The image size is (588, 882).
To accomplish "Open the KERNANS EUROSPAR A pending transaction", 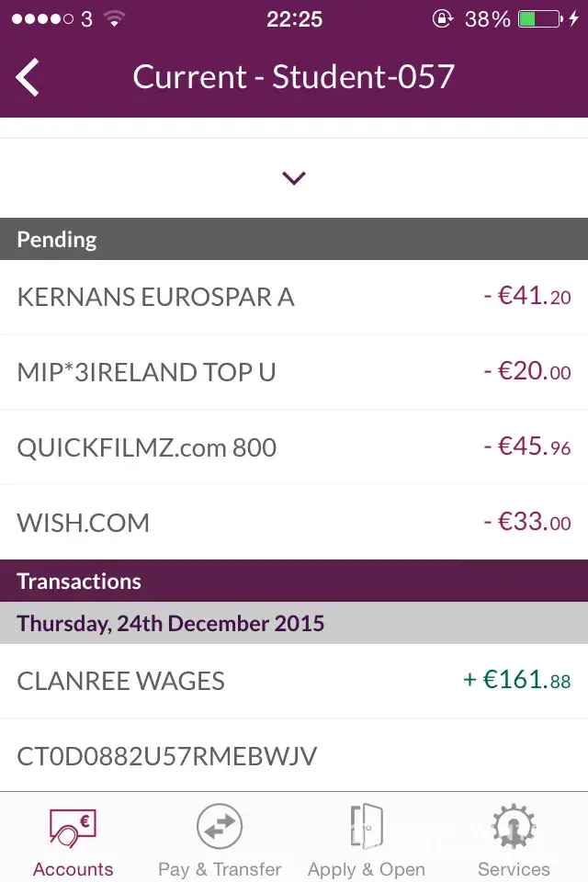I will click(294, 298).
